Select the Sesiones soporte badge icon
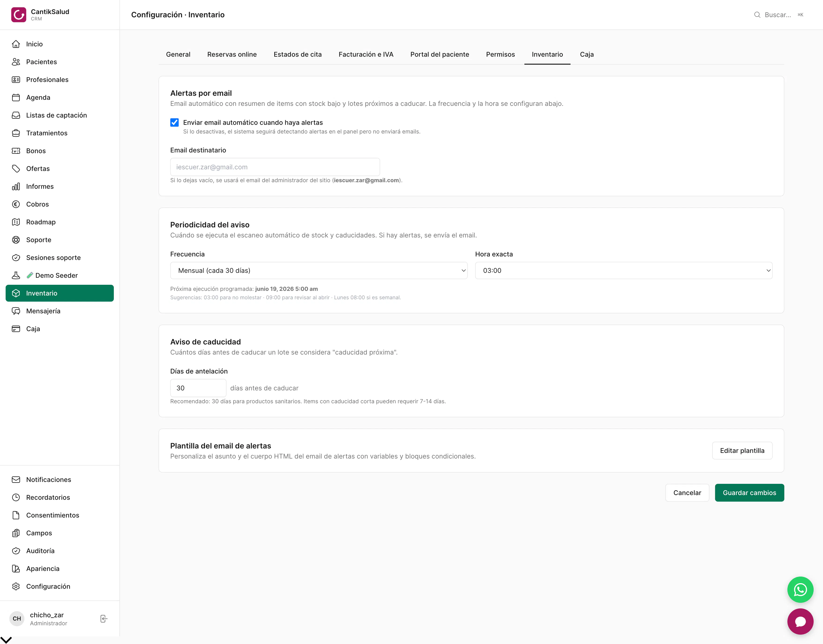This screenshot has height=644, width=823. 16,258
